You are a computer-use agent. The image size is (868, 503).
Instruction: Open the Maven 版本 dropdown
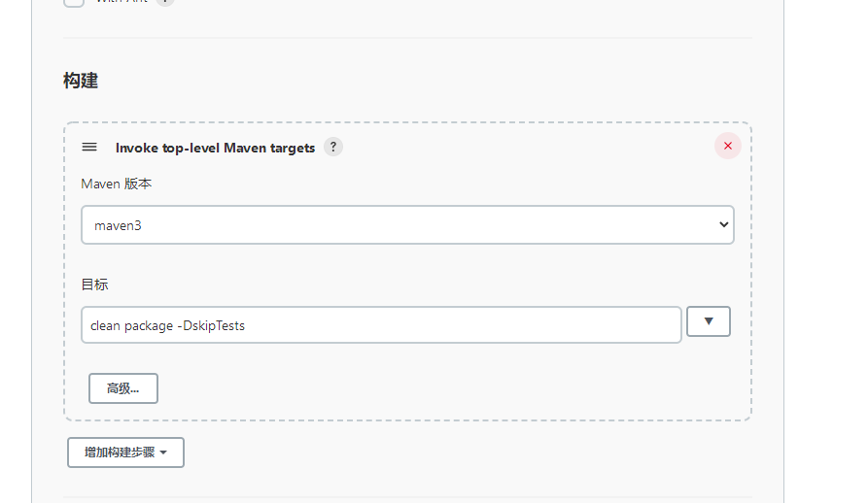coord(407,224)
